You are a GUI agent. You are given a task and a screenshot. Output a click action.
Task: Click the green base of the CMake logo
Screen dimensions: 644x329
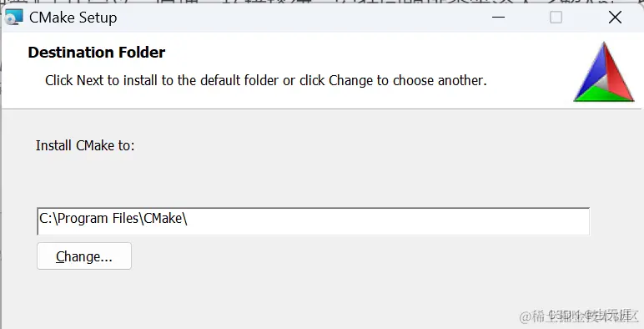pyautogui.click(x=601, y=94)
